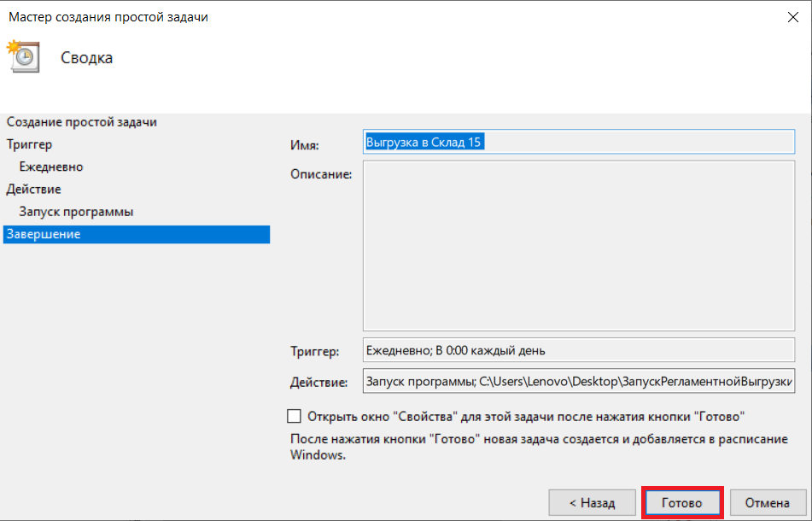The image size is (812, 521).
Task: Select 'Создание простой задачи' step
Action: [81, 122]
